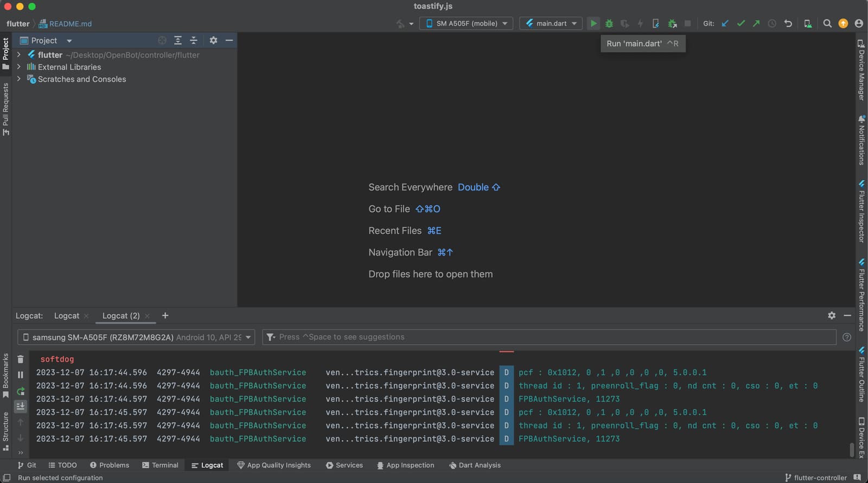Click the orange IDE update icon

[x=843, y=23]
